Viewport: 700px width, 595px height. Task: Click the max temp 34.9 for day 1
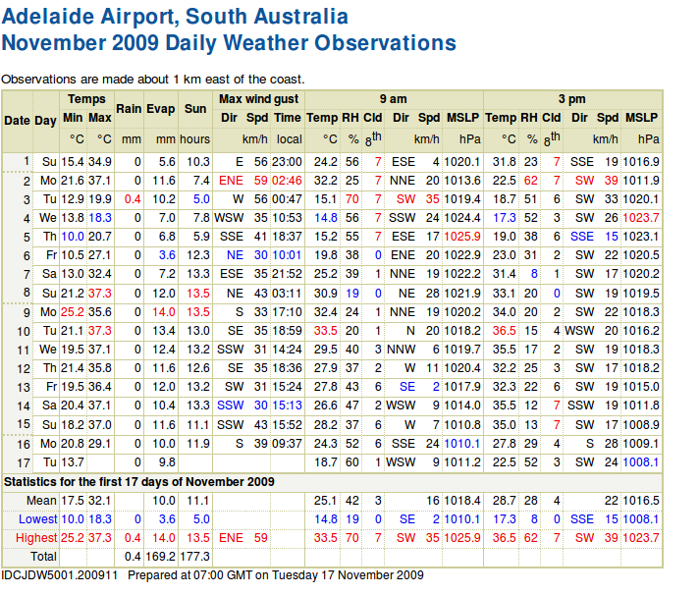click(99, 162)
